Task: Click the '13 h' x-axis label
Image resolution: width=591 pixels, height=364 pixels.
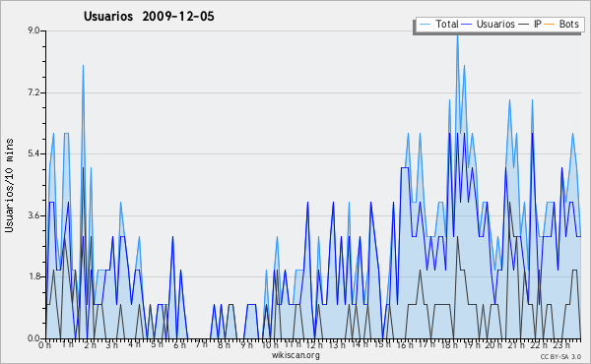Action: [x=337, y=344]
